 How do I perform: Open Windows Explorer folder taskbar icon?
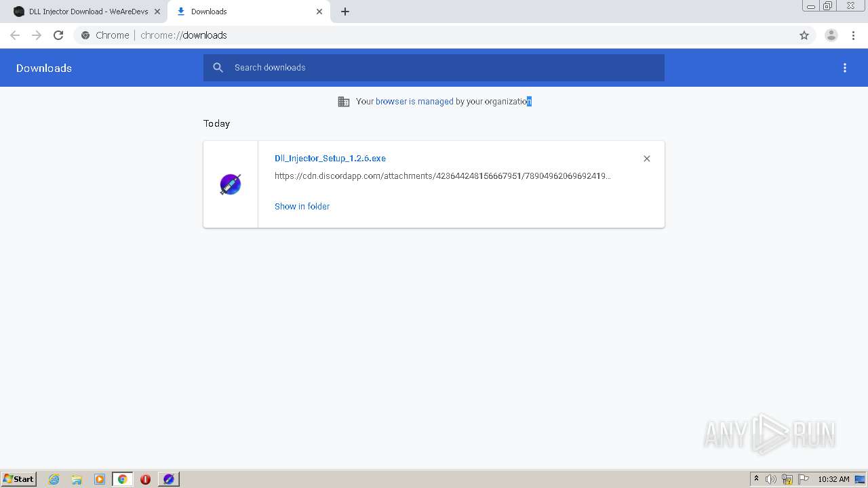click(77, 479)
